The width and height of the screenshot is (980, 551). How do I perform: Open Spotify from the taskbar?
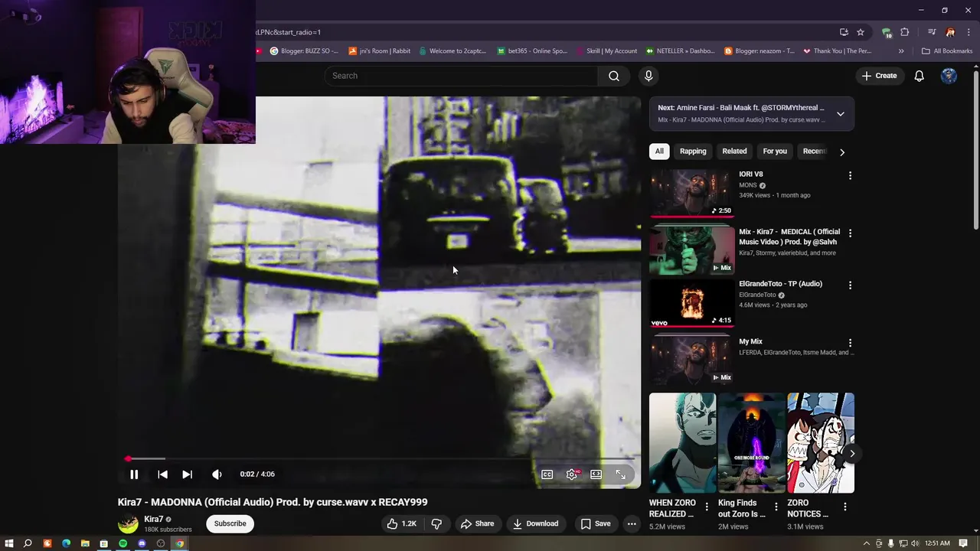pyautogui.click(x=122, y=543)
